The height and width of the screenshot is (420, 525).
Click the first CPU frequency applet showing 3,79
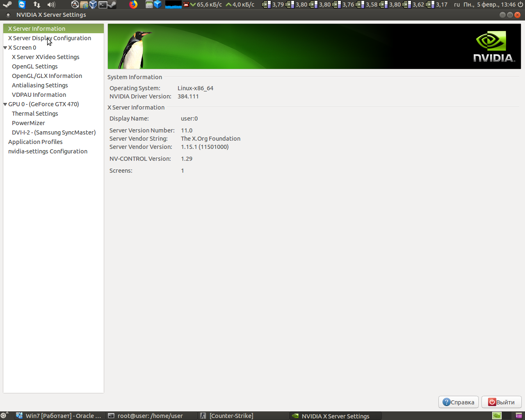(273, 5)
